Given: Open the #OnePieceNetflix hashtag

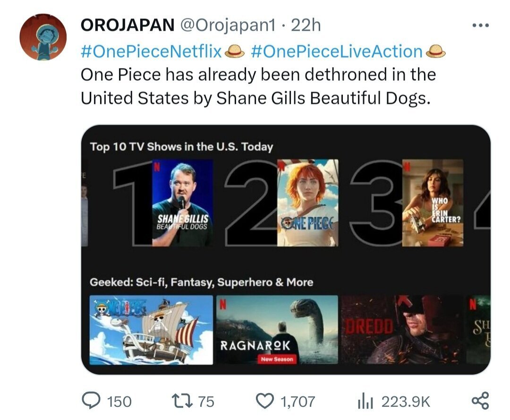Looking at the screenshot, I should 152,51.
